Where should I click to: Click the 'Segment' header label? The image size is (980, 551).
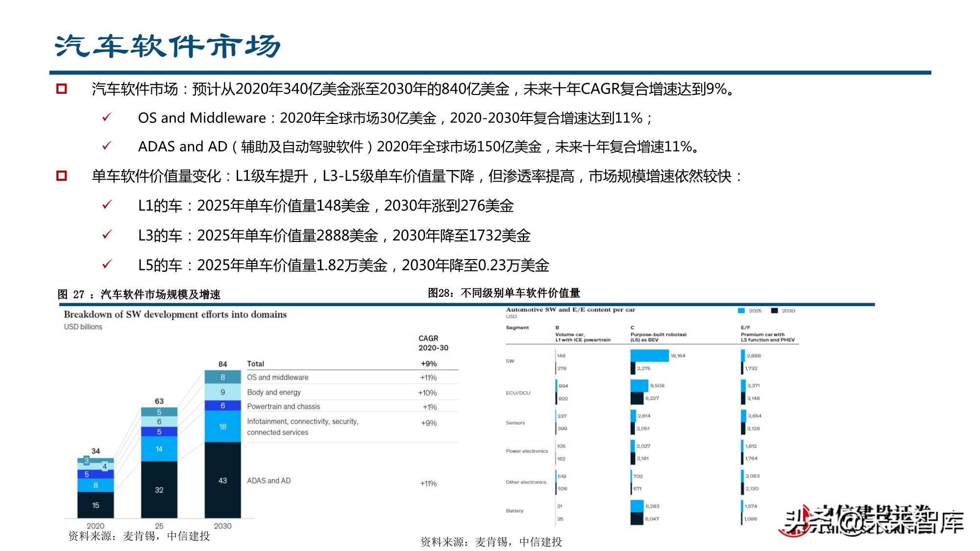517,328
